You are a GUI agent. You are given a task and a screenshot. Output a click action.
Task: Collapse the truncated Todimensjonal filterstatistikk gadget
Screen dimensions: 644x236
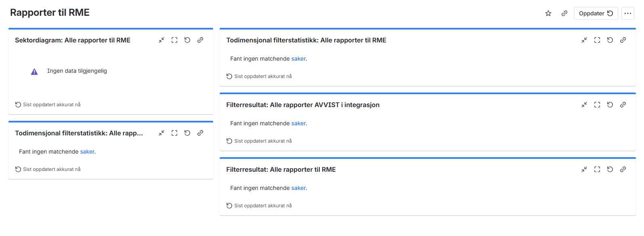162,133
